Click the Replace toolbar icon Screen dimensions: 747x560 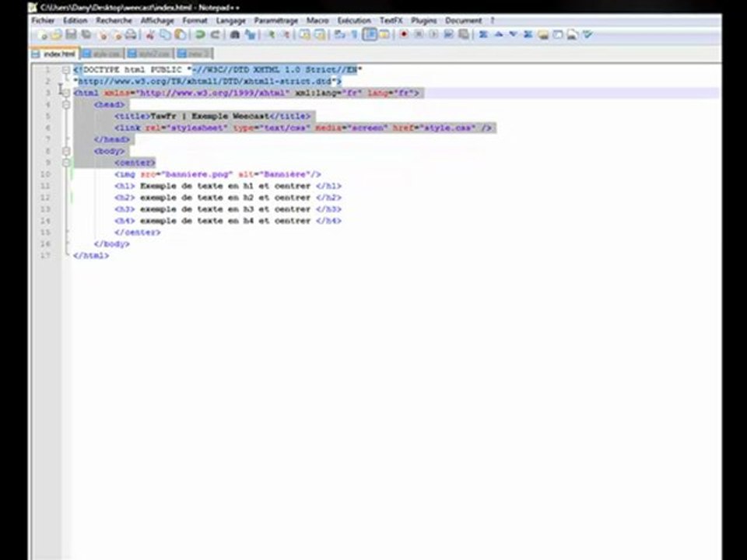pos(250,35)
